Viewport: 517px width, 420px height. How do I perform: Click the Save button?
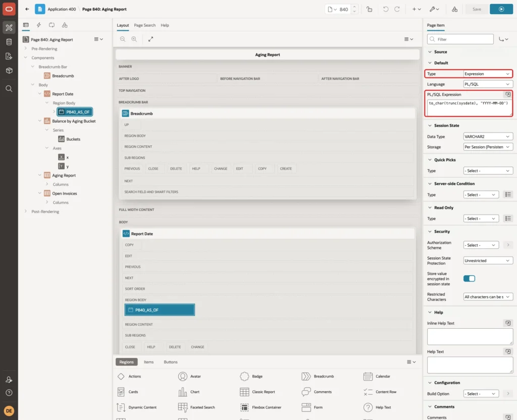coord(477,9)
